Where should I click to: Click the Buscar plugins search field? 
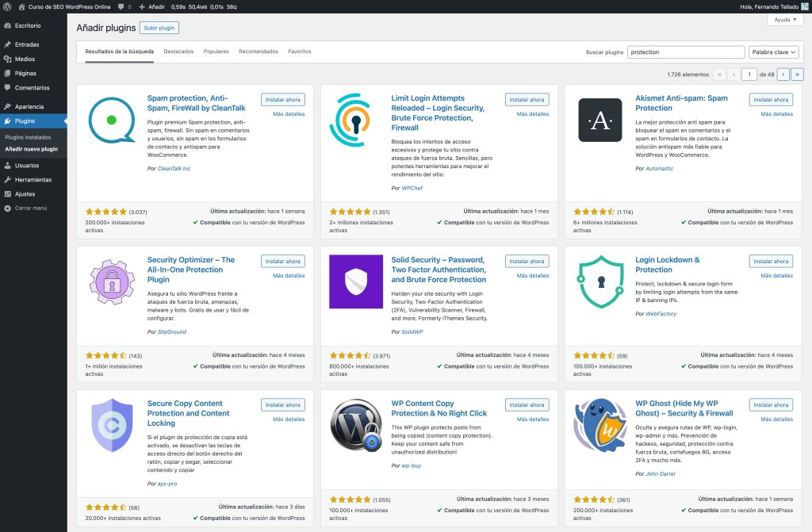tap(686, 52)
